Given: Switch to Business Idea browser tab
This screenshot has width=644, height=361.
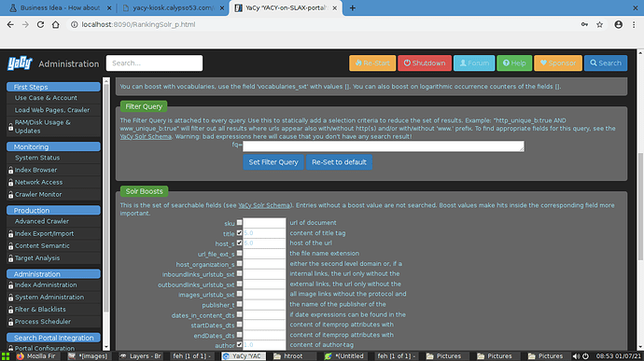Looking at the screenshot, I should click(x=60, y=7).
